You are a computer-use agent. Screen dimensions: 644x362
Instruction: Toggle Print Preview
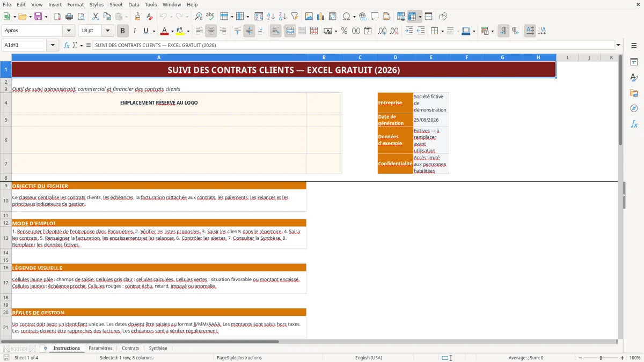coord(81,17)
